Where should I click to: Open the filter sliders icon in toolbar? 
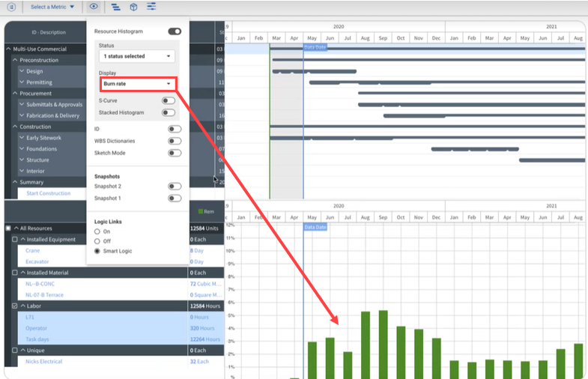[151, 7]
